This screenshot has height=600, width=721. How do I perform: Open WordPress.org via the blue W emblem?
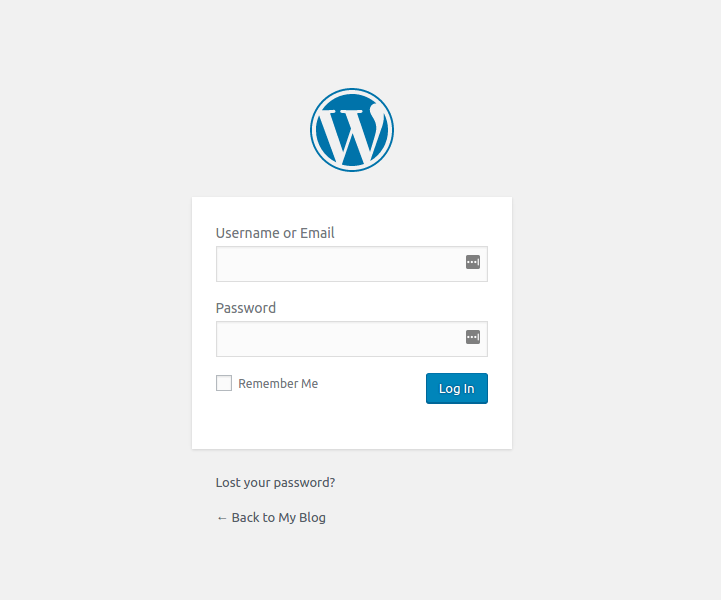click(352, 130)
